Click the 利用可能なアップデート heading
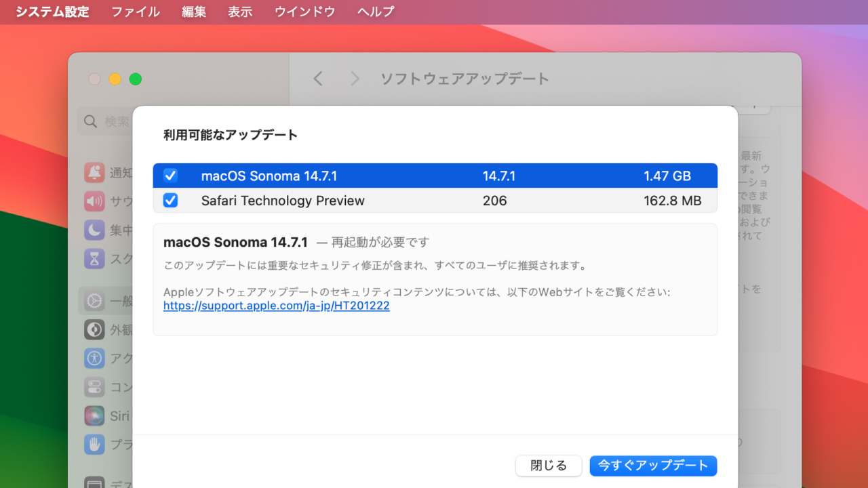Image resolution: width=868 pixels, height=488 pixels. pos(231,135)
